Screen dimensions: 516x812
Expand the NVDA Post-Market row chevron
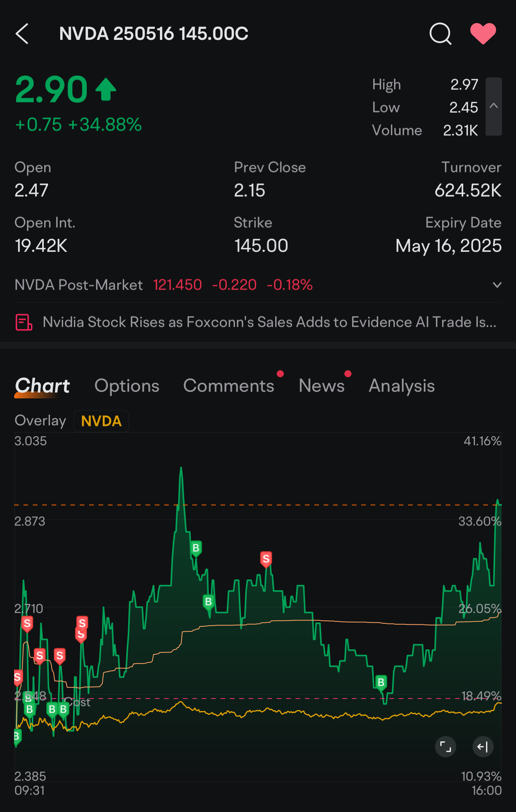(497, 285)
